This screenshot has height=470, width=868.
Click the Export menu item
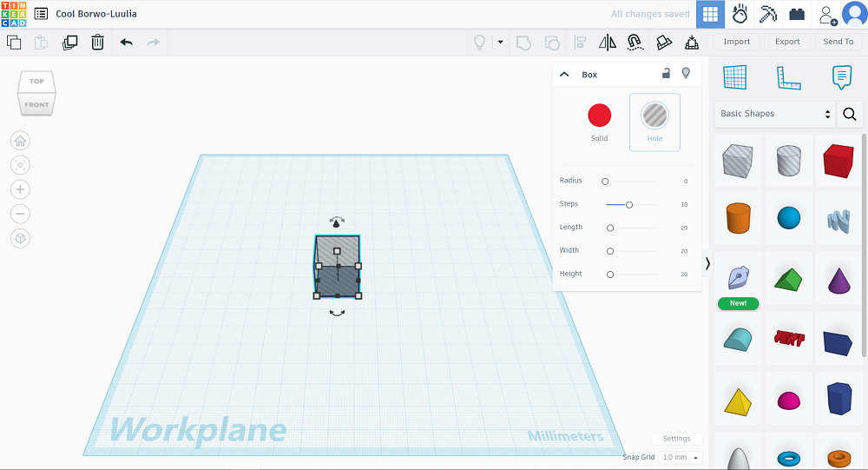pos(787,42)
